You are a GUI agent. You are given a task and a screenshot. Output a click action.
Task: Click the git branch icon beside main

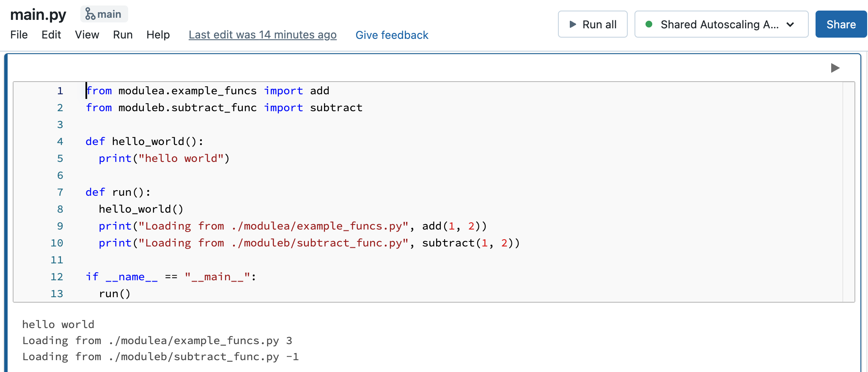tap(90, 14)
